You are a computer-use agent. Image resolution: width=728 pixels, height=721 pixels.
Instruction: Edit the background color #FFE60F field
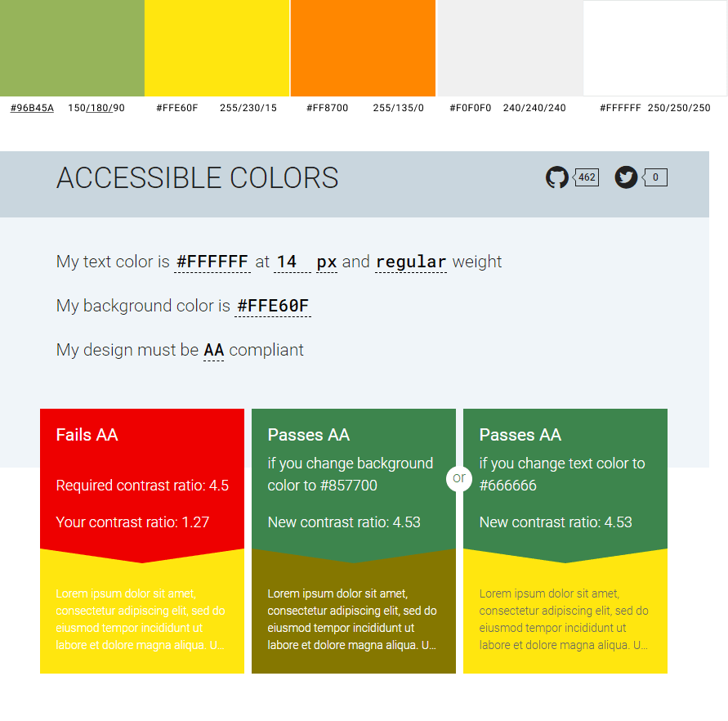[272, 307]
